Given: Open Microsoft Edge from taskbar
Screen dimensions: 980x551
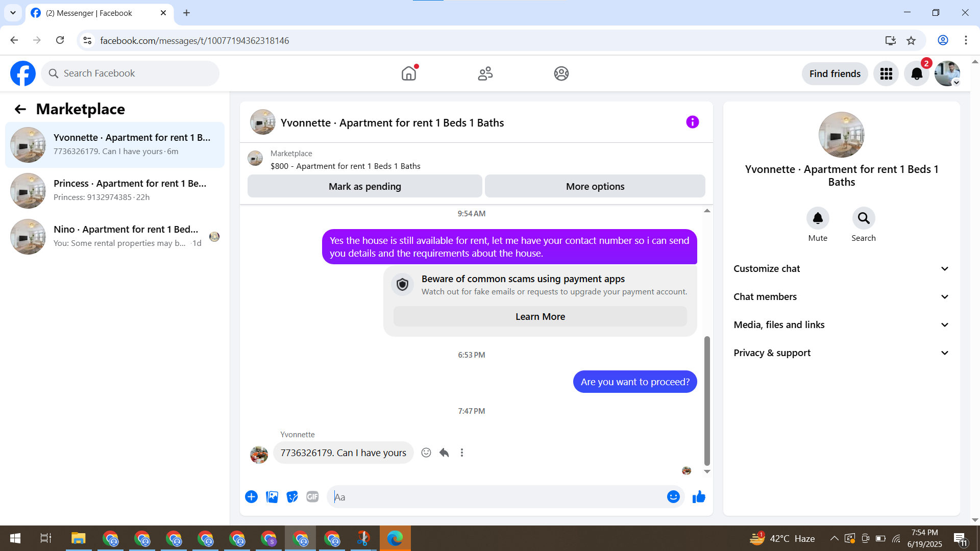Looking at the screenshot, I should (x=395, y=538).
